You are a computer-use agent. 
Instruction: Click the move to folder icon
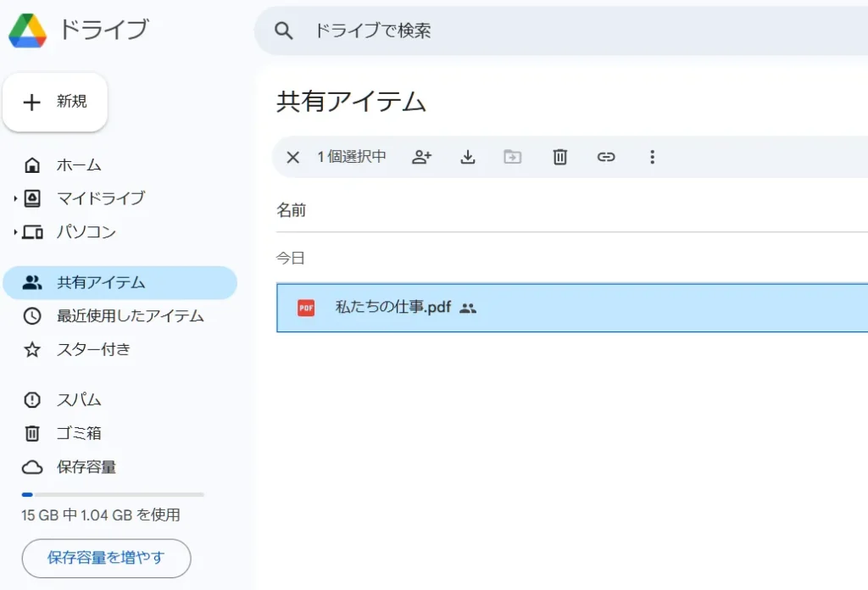(513, 157)
